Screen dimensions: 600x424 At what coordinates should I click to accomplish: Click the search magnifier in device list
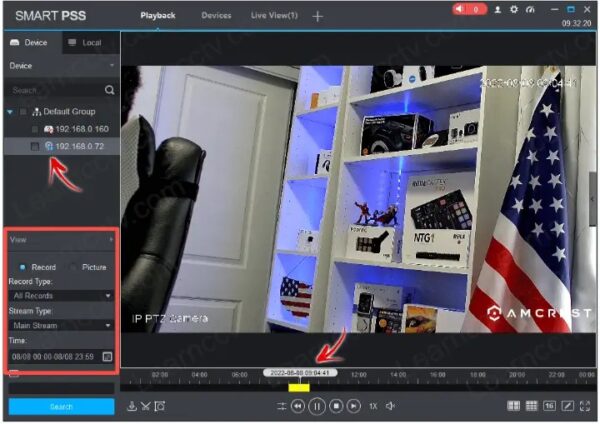109,89
